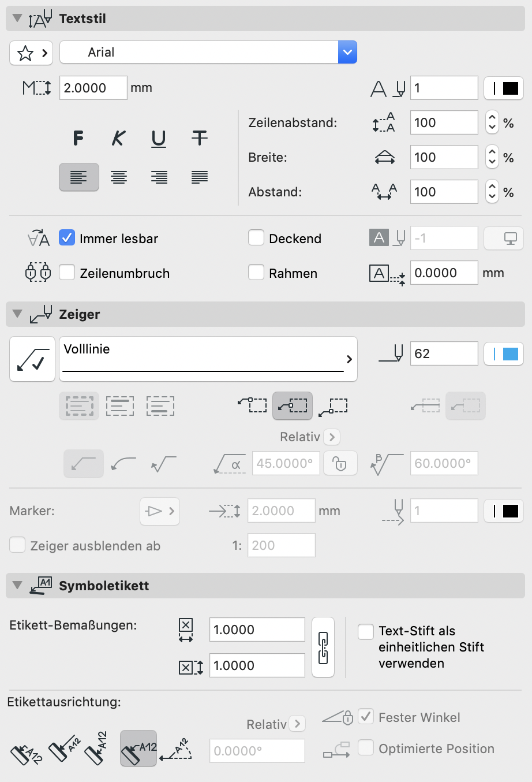
Task: Check Text-Stift als einheitlichen Stift verwenden
Action: (366, 632)
